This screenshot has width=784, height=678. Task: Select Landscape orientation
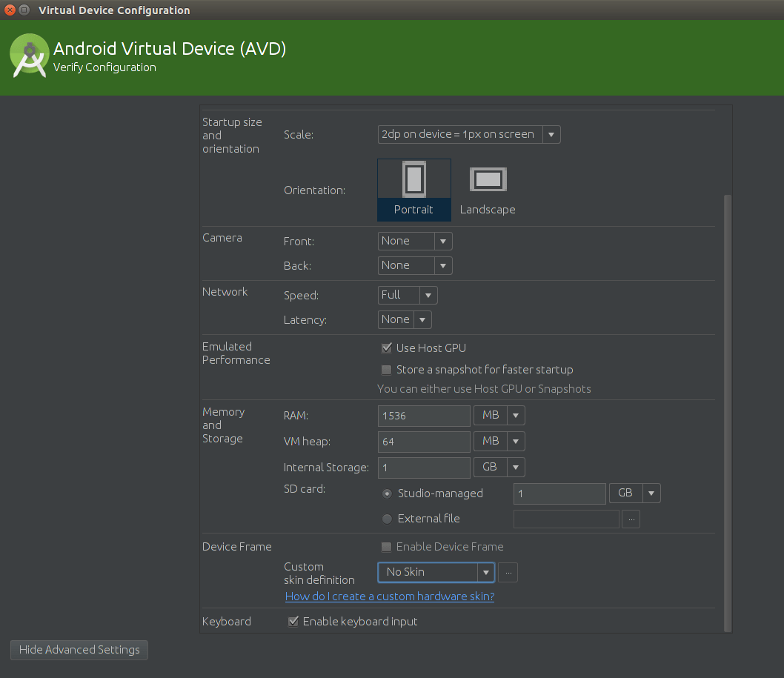click(x=488, y=190)
